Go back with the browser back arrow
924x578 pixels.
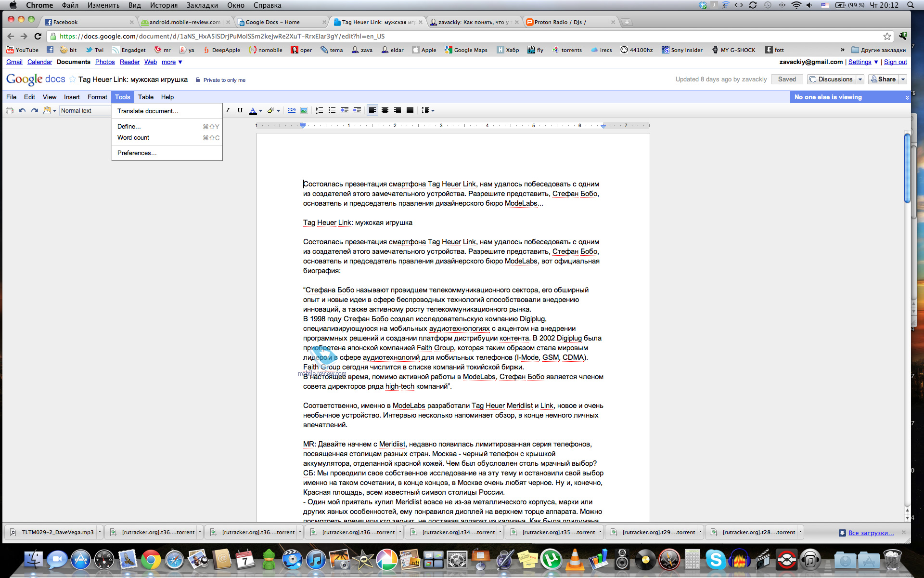[11, 36]
